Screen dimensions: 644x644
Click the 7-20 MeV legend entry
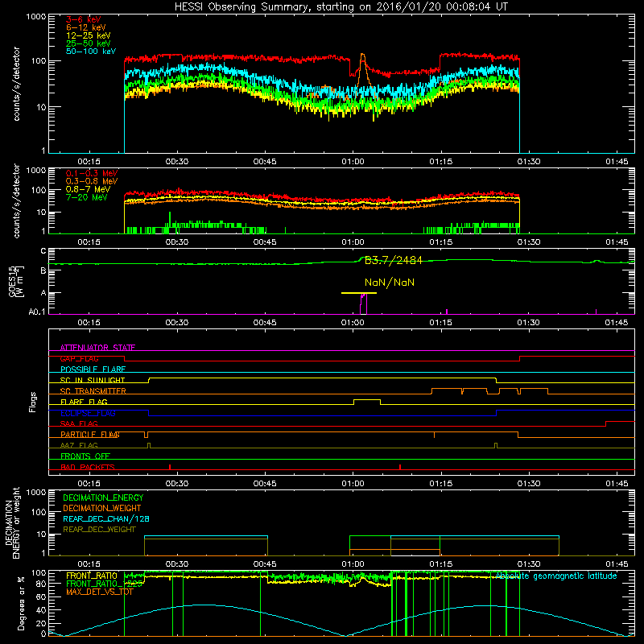tap(87, 197)
